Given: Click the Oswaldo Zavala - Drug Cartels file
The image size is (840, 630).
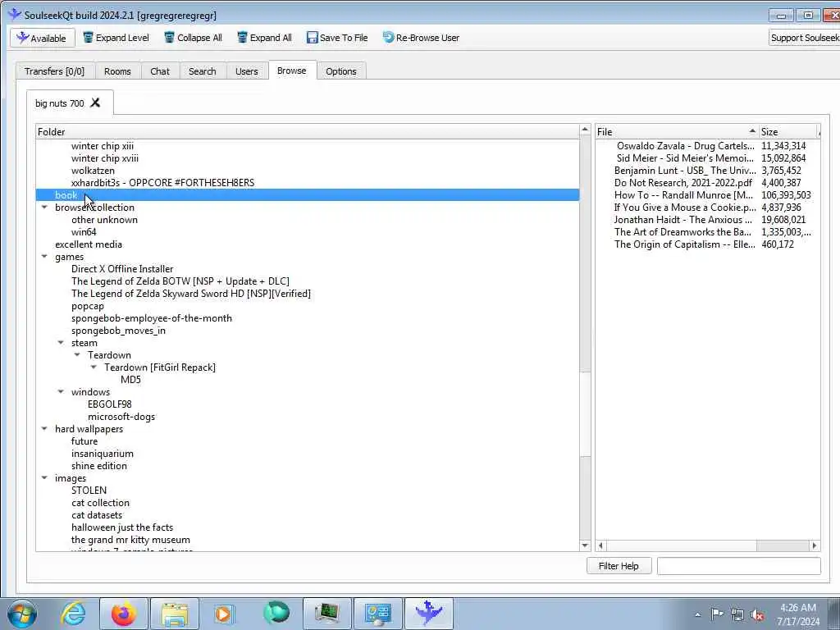Looking at the screenshot, I should [685, 146].
